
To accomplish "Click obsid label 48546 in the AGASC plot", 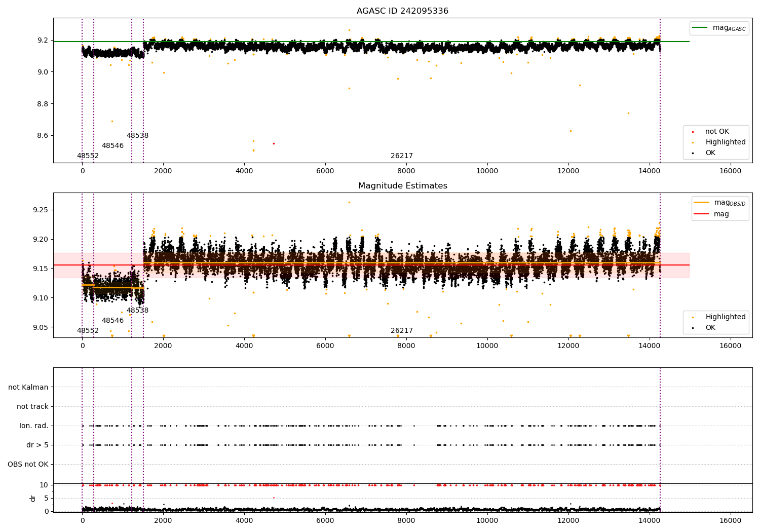I will [112, 146].
